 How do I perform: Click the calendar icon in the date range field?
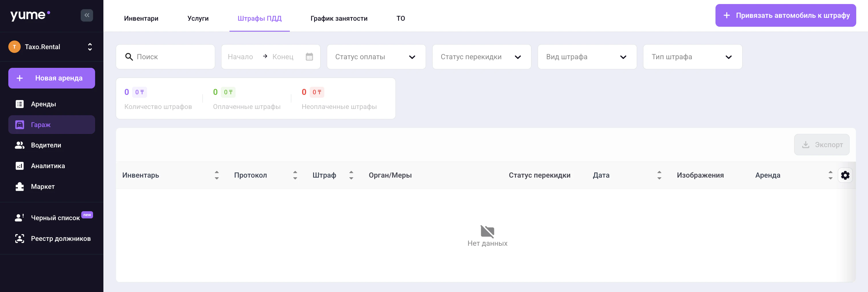(x=309, y=57)
